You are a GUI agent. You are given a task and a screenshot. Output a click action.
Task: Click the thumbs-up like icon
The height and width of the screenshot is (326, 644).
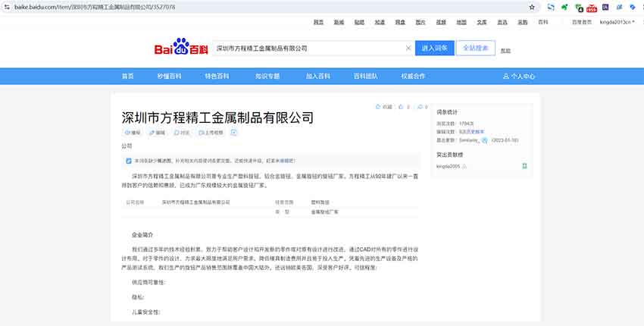click(x=401, y=107)
